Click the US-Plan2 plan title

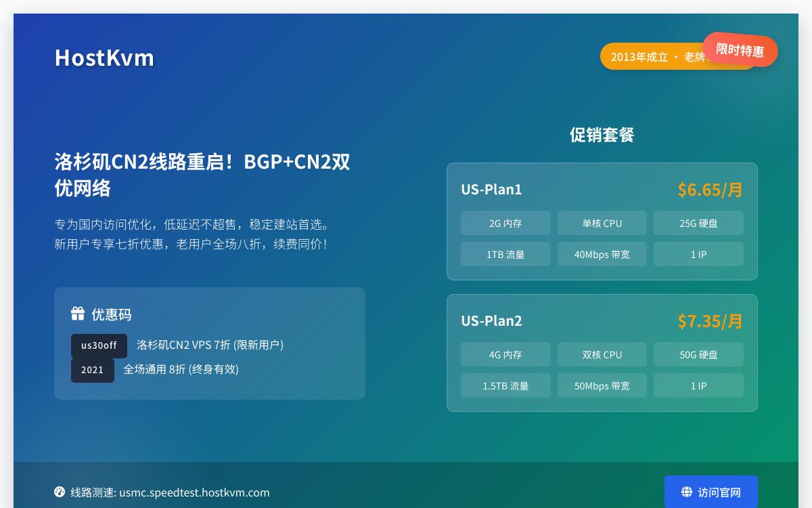(492, 320)
